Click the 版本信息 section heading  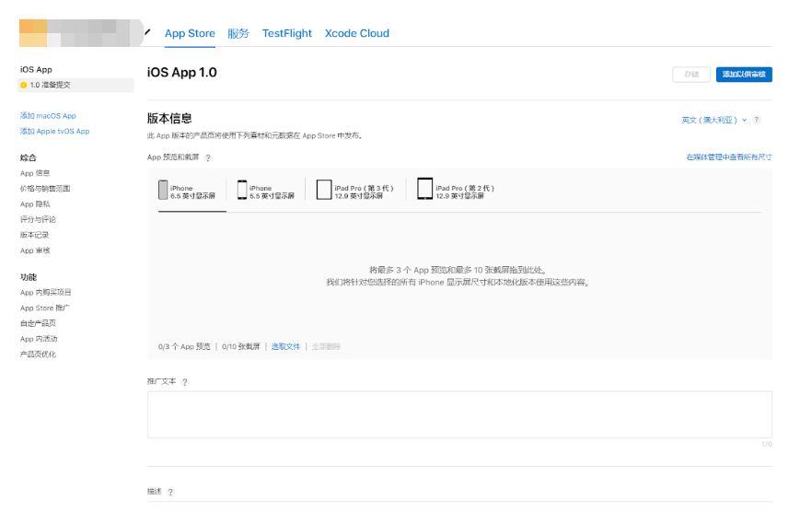click(169, 118)
